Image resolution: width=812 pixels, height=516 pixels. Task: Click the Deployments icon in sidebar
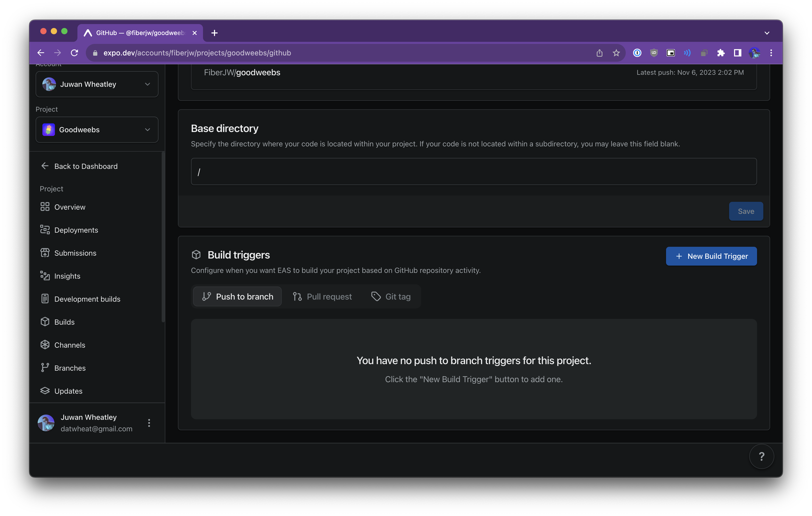(45, 230)
